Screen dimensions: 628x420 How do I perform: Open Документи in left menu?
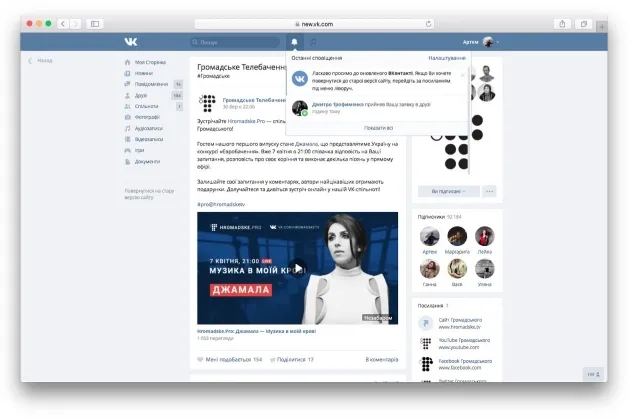click(x=147, y=161)
